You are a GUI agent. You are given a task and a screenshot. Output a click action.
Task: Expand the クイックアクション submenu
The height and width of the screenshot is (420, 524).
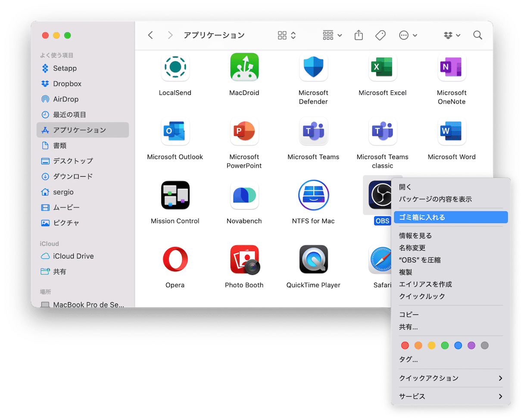(450, 378)
